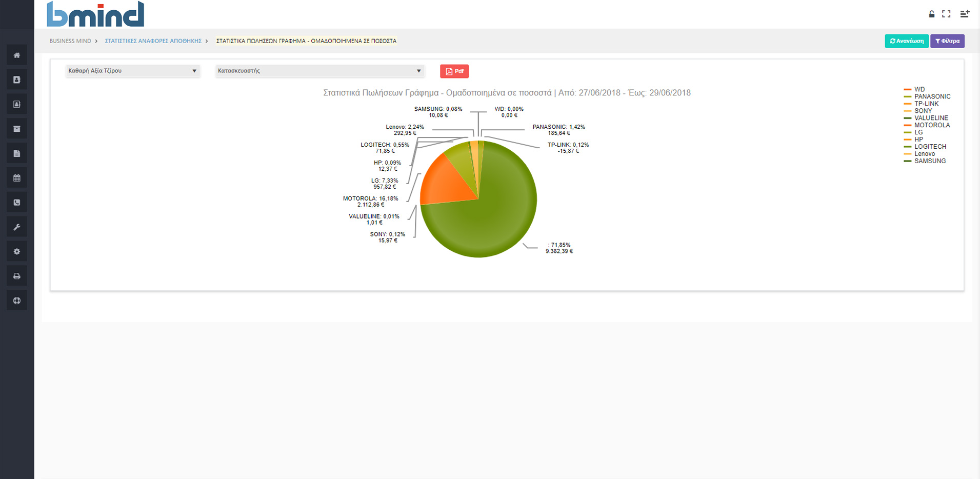This screenshot has height=479, width=980.
Task: Toggle SONY series in chart legend
Action: (x=918, y=111)
